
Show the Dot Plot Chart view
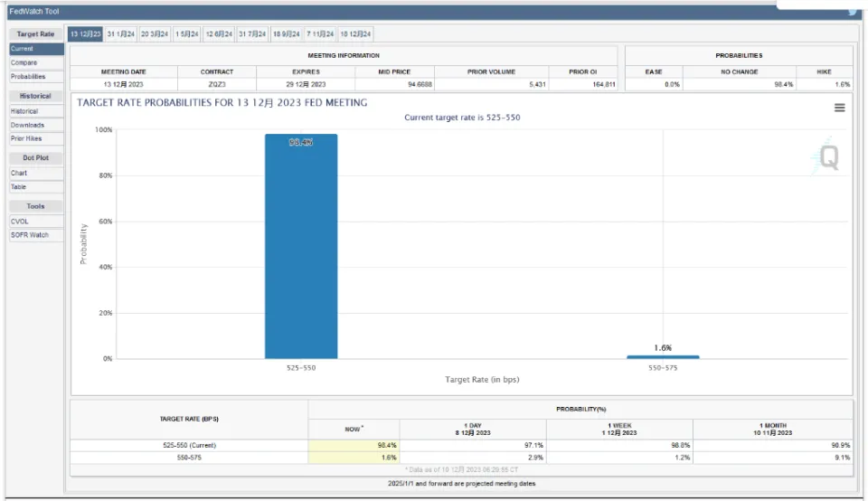(19, 173)
